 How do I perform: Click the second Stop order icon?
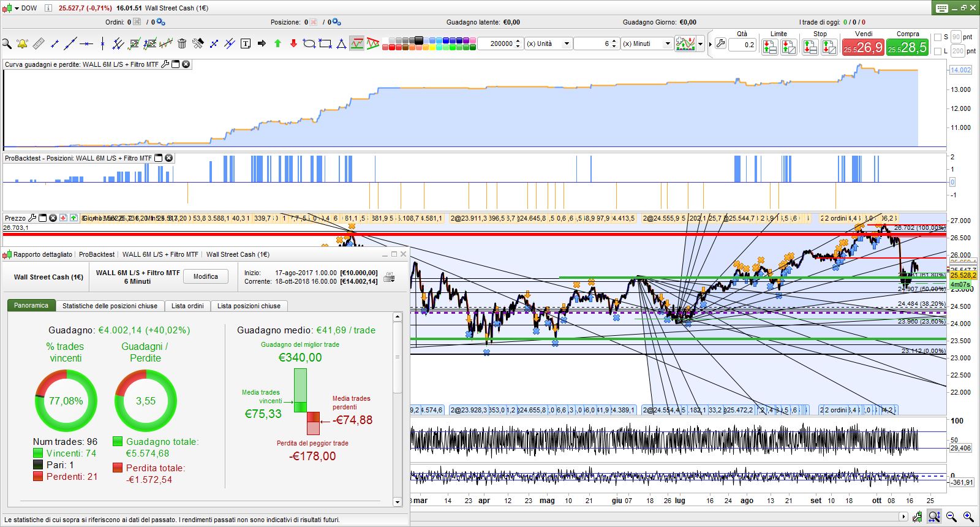click(829, 47)
